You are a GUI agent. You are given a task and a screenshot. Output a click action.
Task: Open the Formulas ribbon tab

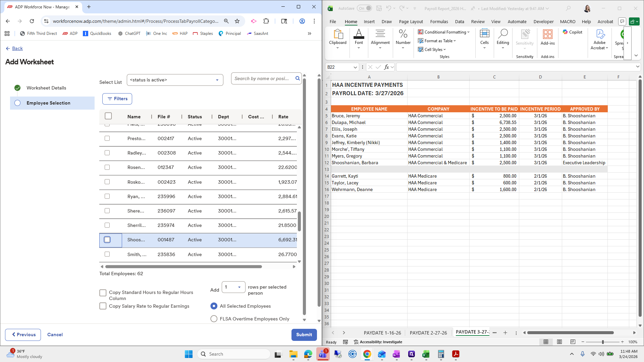(439, 21)
